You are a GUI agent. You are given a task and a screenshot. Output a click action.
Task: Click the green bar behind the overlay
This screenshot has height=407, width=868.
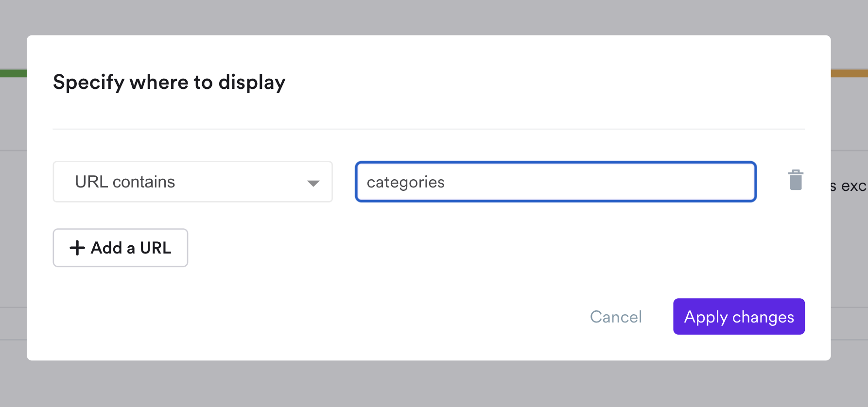pos(13,73)
